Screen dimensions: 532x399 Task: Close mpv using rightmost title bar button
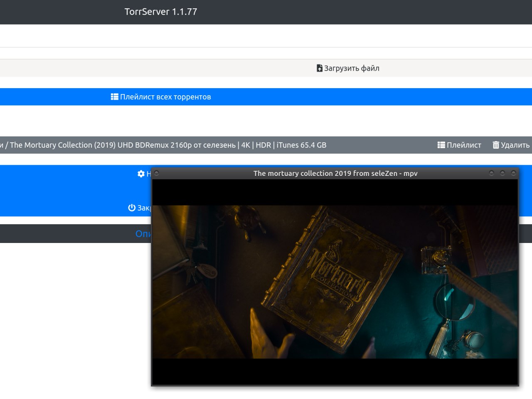coord(513,173)
